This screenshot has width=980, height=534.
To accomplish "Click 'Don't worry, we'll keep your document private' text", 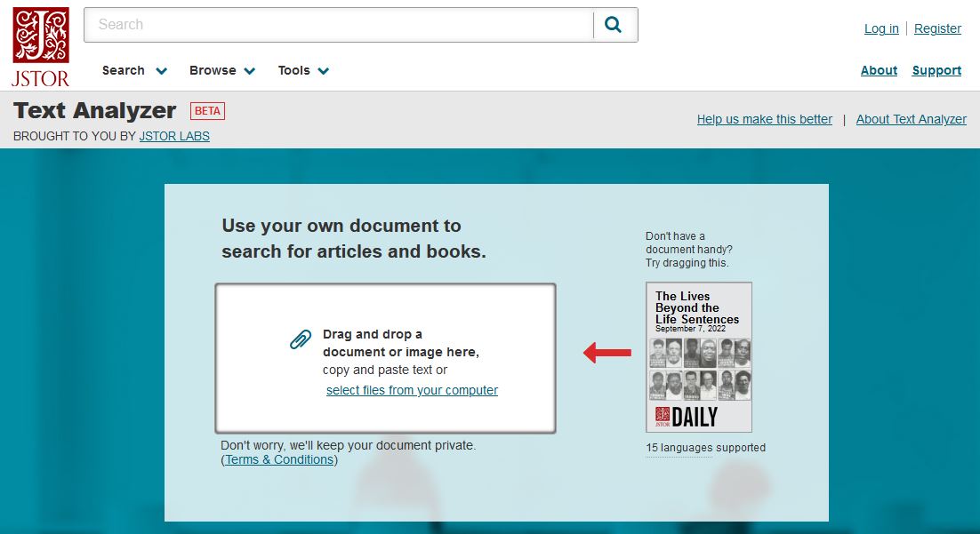I will tap(348, 445).
